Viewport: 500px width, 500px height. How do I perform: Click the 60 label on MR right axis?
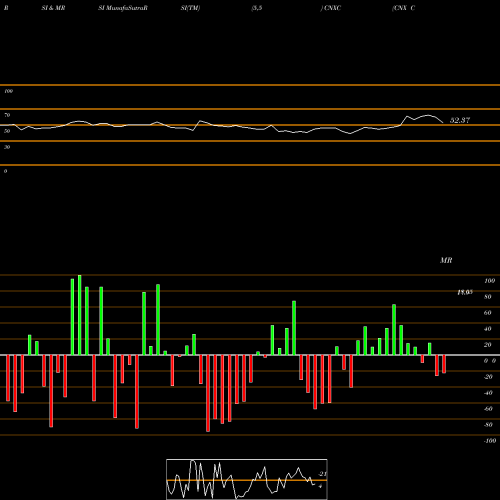[x=488, y=313]
